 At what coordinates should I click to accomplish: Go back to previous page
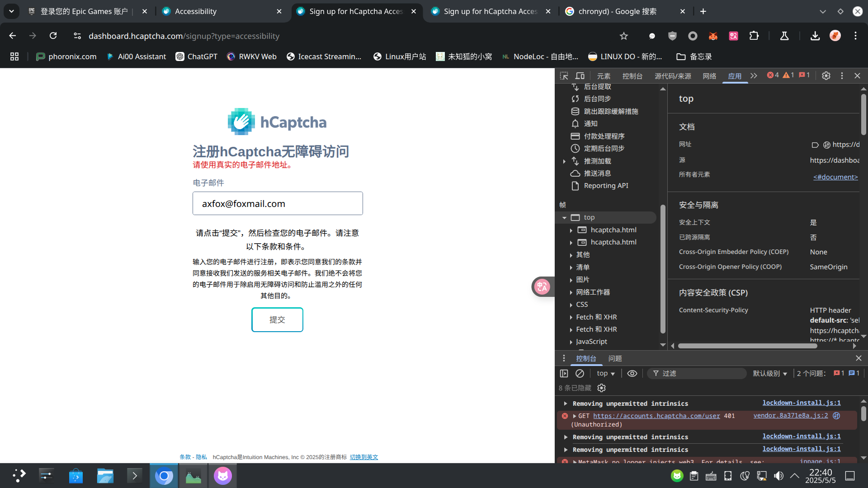pos(13,36)
